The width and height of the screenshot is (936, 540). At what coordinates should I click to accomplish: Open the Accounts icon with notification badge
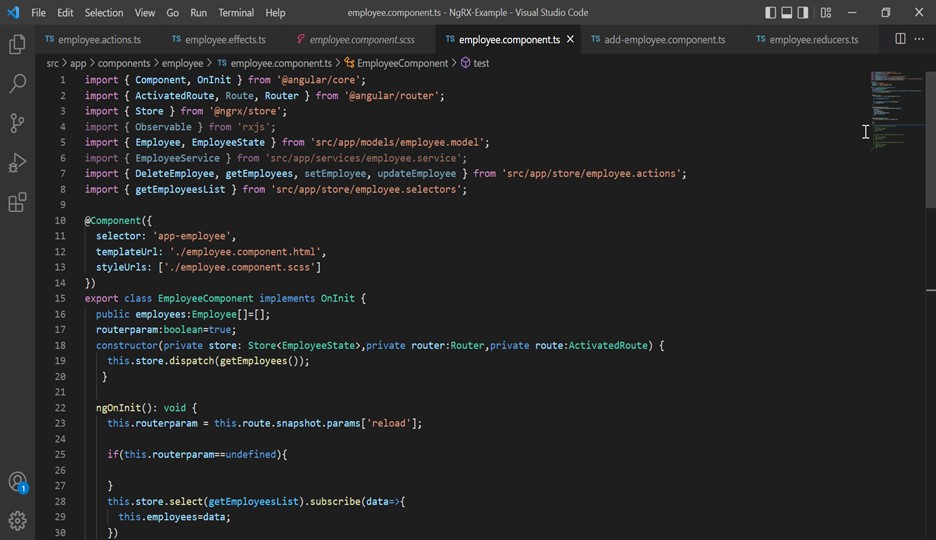tap(17, 482)
